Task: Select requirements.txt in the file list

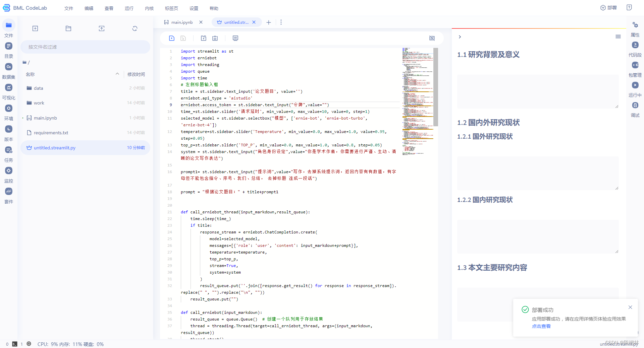Action: click(x=86, y=133)
